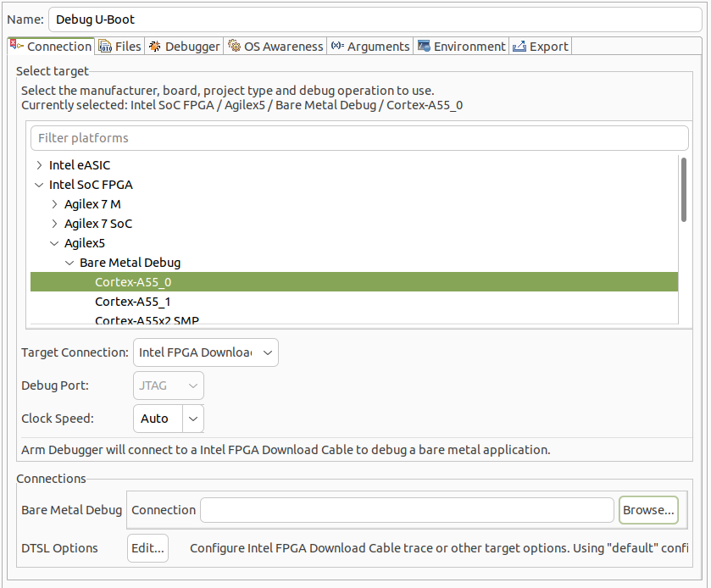Click the Connection tab icon

(17, 46)
